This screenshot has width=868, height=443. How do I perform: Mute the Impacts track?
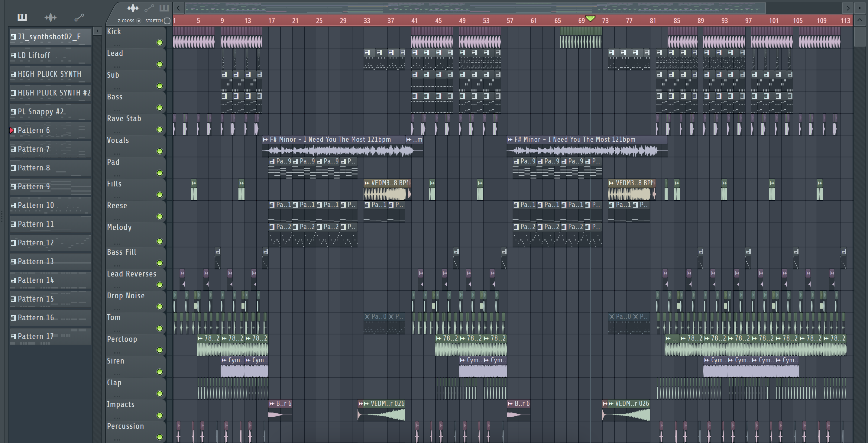point(160,416)
